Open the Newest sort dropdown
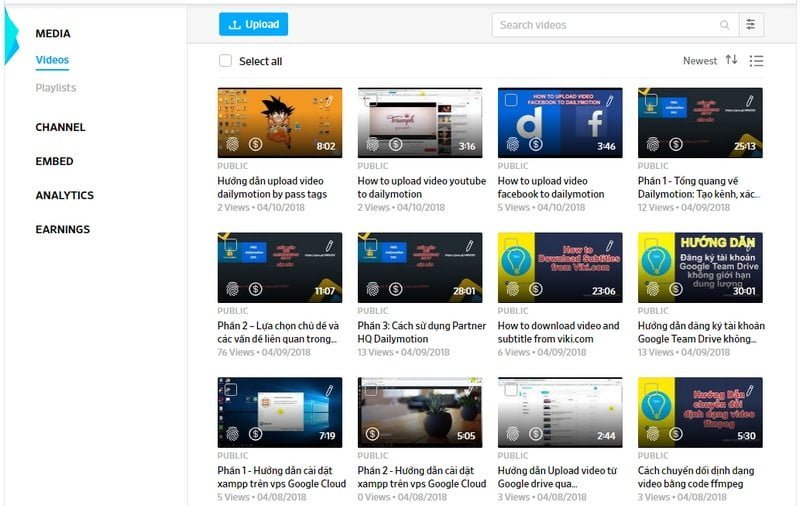Viewport: 800px width, 506px height. click(699, 61)
